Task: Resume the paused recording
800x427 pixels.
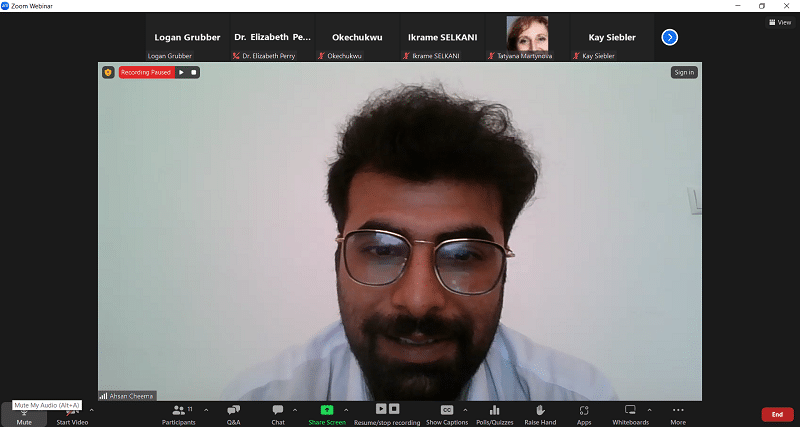Action: click(181, 72)
